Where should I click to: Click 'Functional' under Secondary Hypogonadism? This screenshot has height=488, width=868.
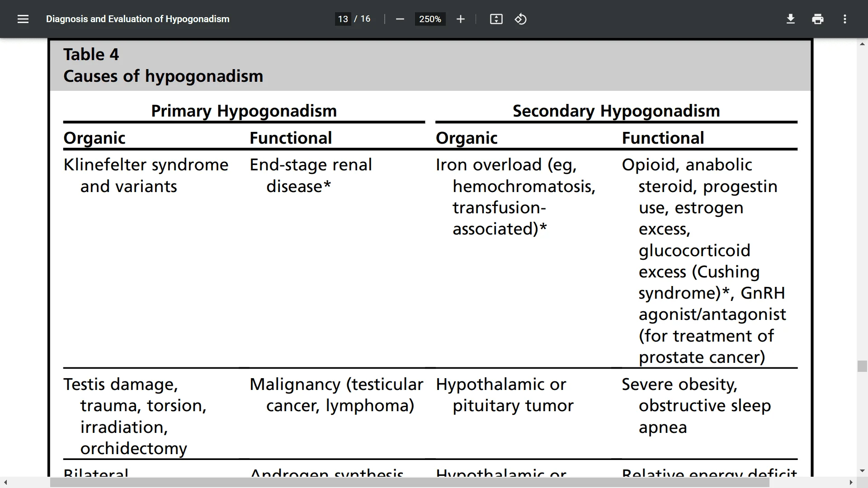[663, 138]
